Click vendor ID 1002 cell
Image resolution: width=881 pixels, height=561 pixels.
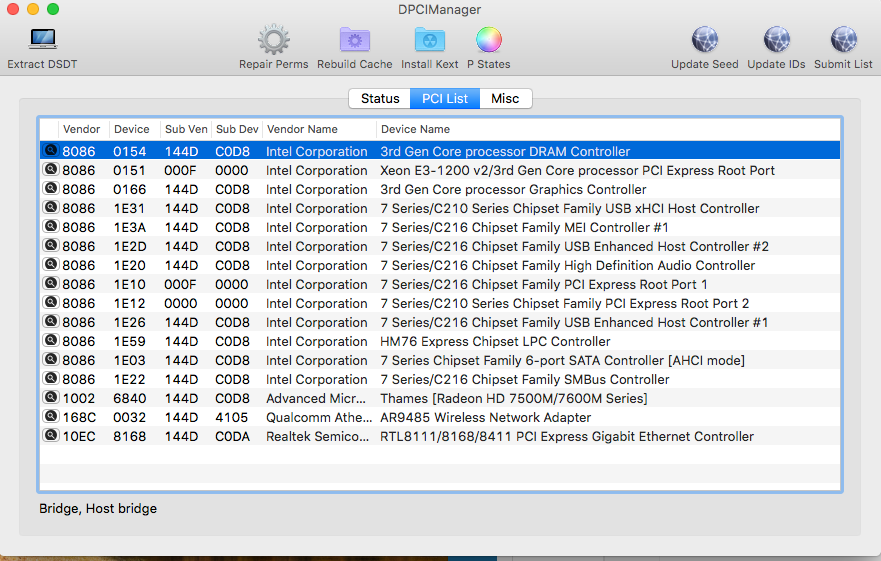click(79, 399)
